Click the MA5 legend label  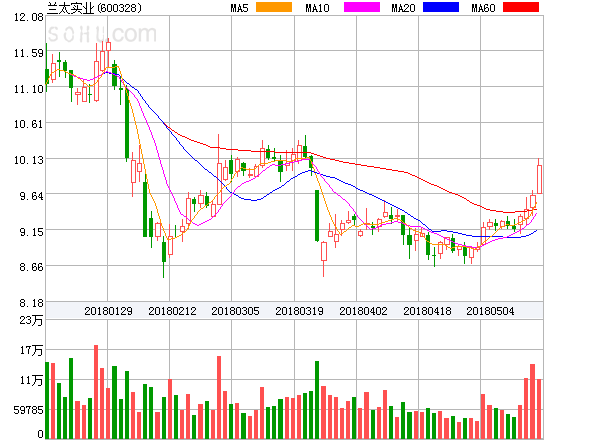point(240,8)
